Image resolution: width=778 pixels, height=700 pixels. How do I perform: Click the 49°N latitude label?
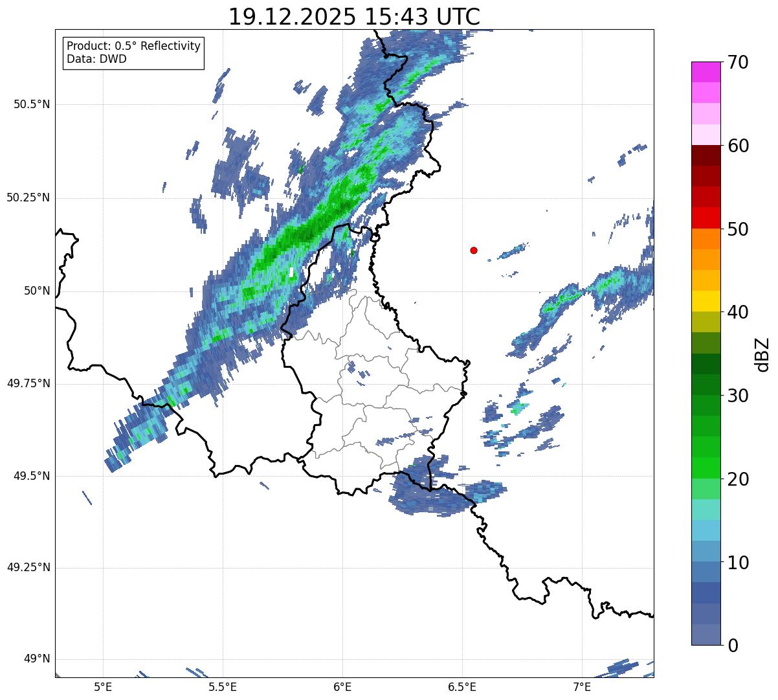pos(37,659)
